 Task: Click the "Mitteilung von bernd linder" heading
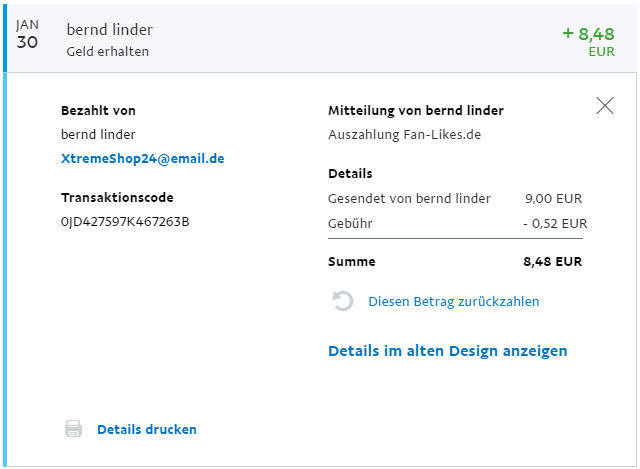[x=416, y=110]
